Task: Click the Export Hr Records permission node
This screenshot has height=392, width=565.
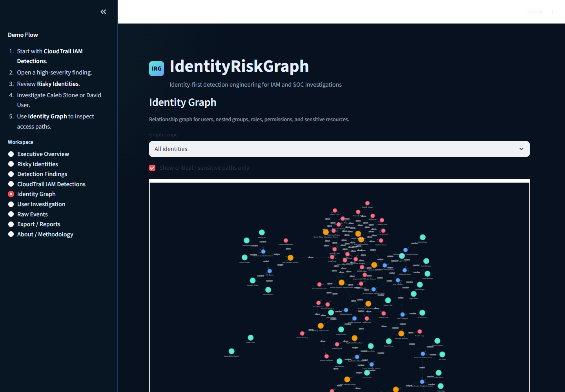Action: [x=286, y=240]
